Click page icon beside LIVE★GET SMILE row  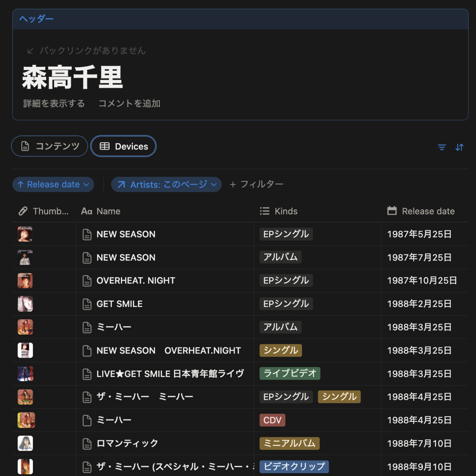(87, 374)
